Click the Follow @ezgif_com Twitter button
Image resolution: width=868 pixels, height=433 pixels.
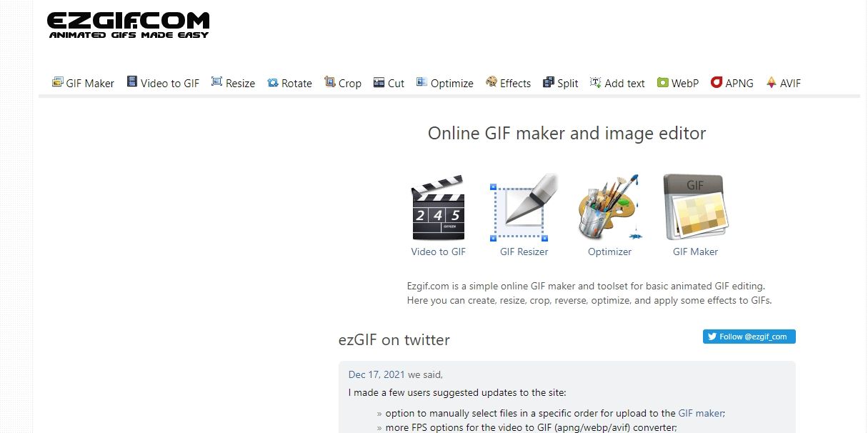[749, 337]
